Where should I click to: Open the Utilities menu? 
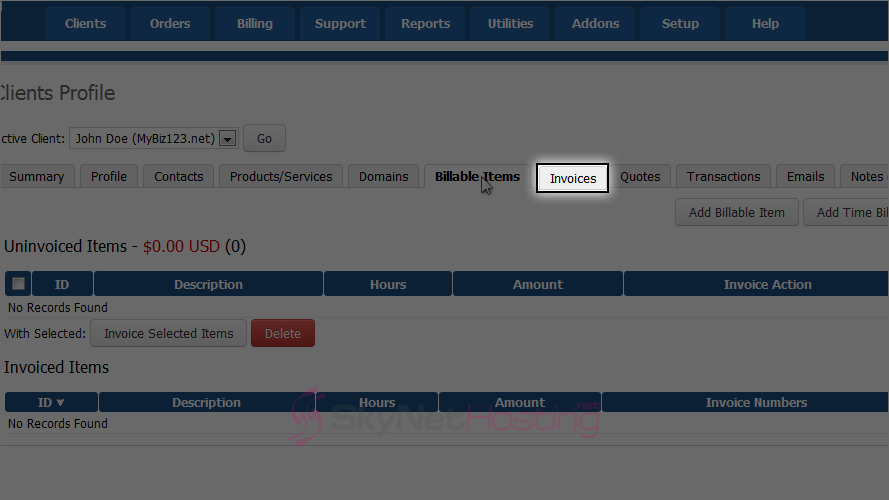pyautogui.click(x=510, y=24)
